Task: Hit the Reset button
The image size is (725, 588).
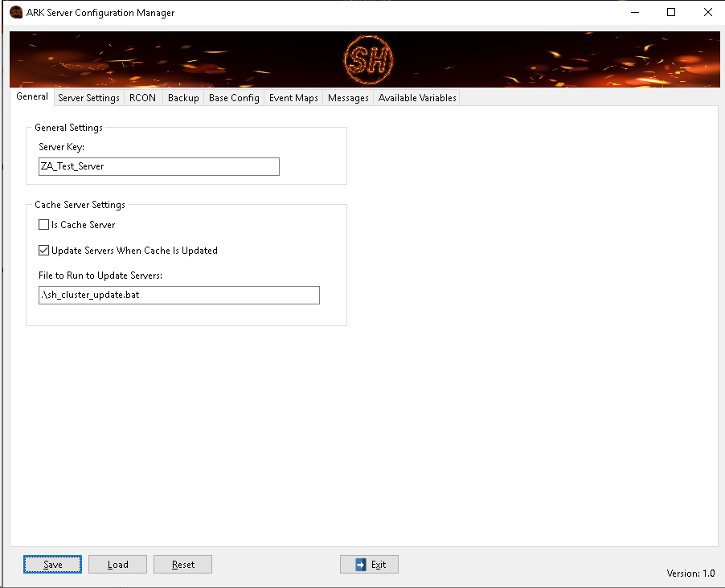Action: (183, 565)
